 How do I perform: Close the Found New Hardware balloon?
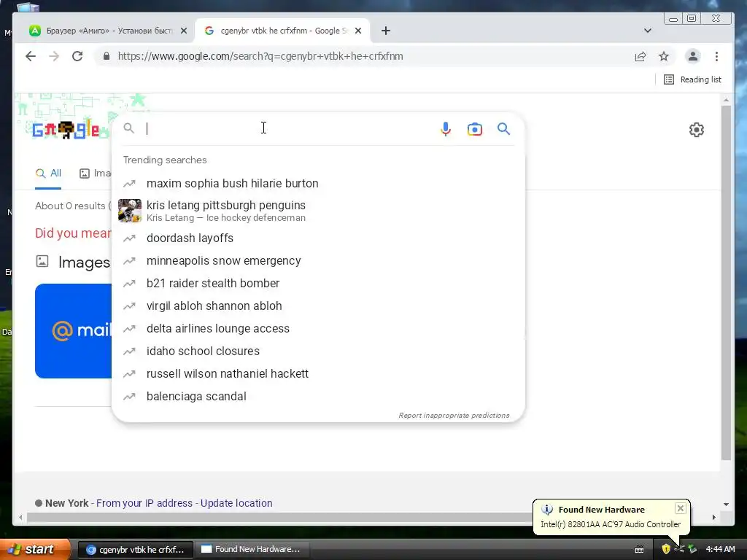click(681, 508)
